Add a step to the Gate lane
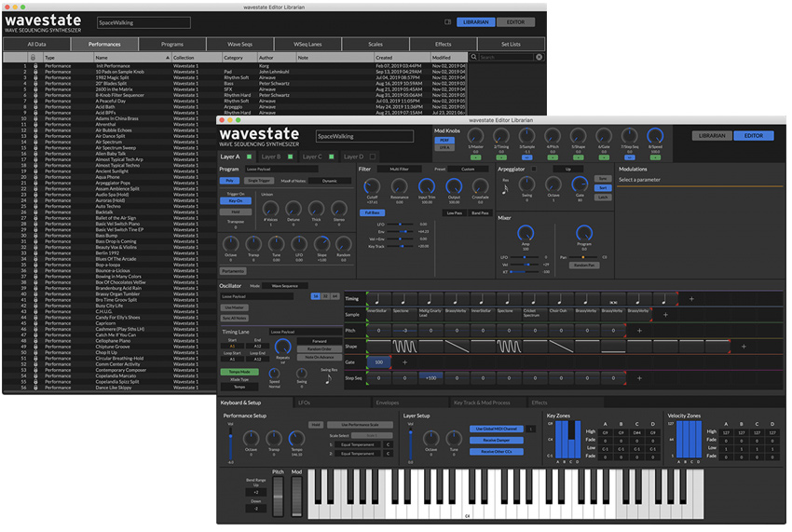Image resolution: width=792 pixels, height=532 pixels. tap(404, 362)
